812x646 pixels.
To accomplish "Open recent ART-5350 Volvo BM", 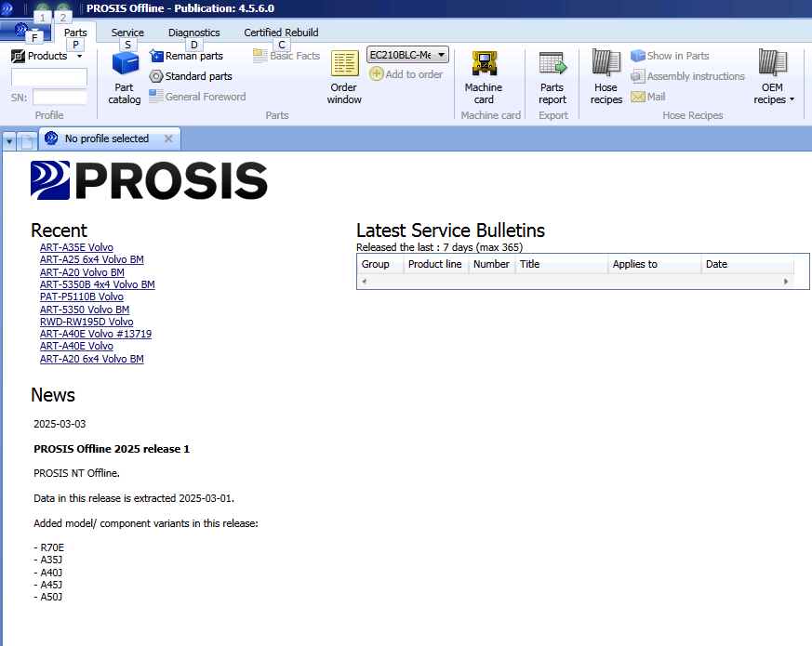I will pyautogui.click(x=85, y=310).
